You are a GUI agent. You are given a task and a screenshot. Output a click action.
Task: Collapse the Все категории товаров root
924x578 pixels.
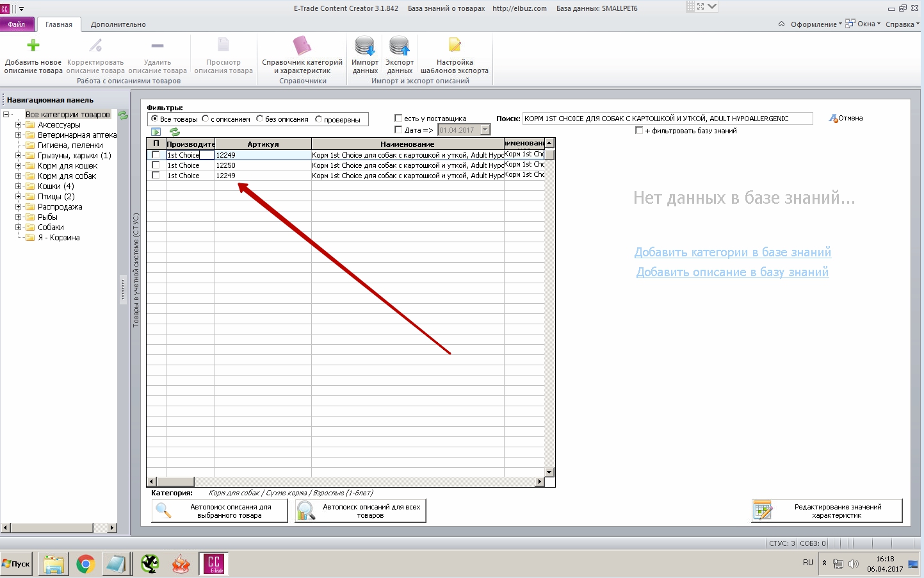(6, 115)
